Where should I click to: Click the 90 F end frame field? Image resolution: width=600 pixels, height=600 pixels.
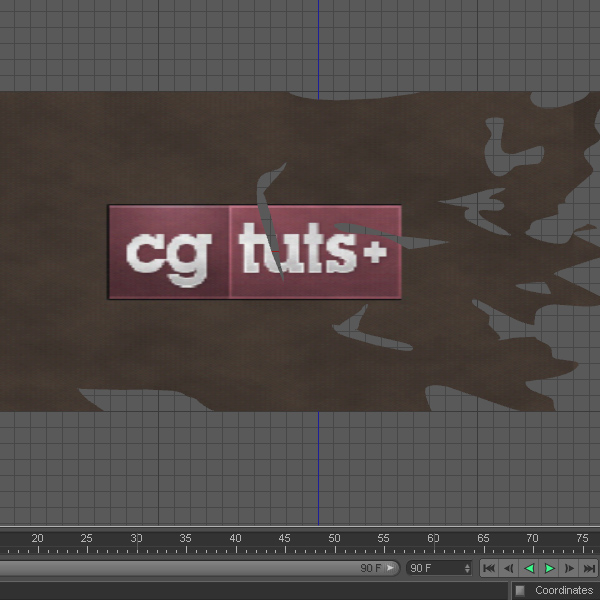tap(439, 568)
